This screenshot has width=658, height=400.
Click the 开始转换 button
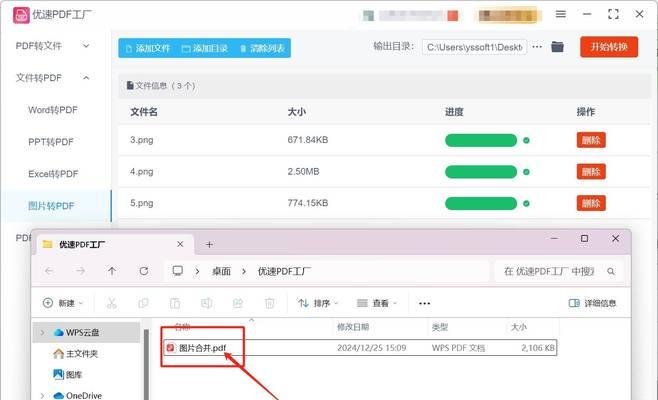pyautogui.click(x=609, y=47)
